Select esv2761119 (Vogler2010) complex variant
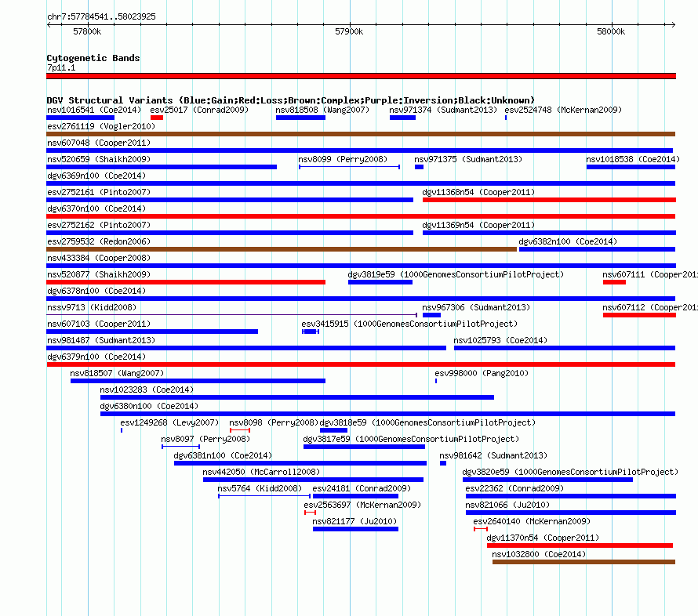Image resolution: width=698 pixels, height=616 pixels. coord(361,134)
